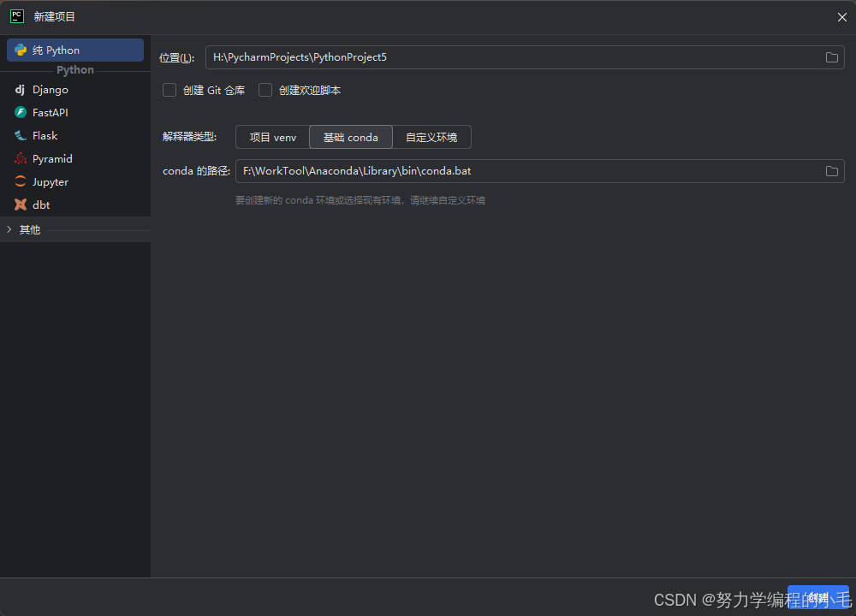Click the PyCharm logo in title bar
This screenshot has width=856, height=616.
coord(16,16)
